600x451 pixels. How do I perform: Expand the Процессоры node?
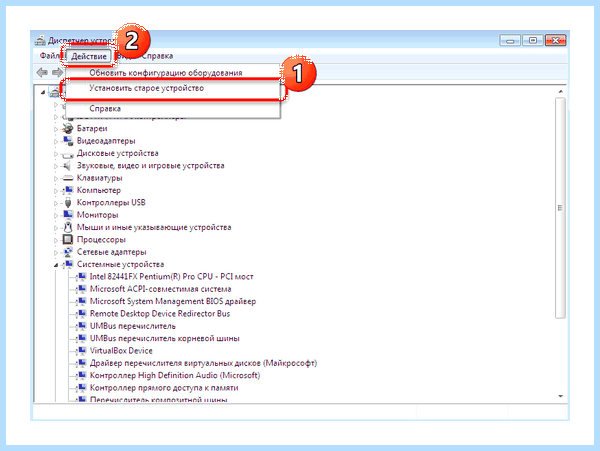click(x=56, y=240)
